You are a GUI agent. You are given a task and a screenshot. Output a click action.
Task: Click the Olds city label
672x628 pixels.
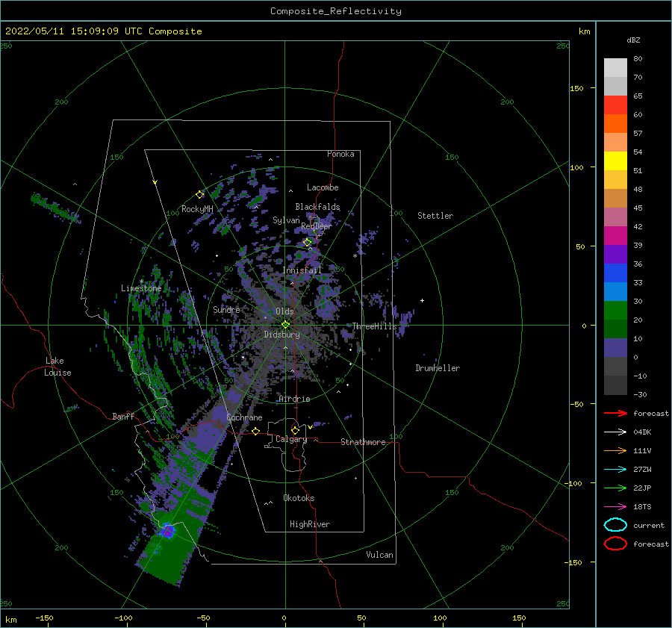(x=284, y=311)
